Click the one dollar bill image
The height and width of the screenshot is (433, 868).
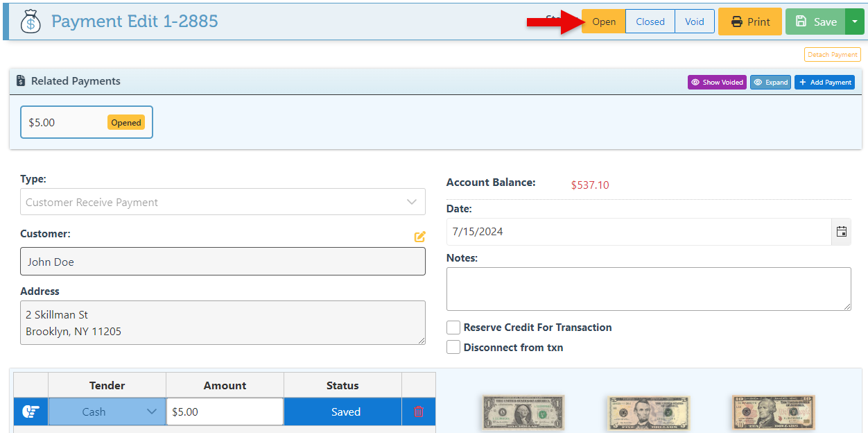pos(523,414)
